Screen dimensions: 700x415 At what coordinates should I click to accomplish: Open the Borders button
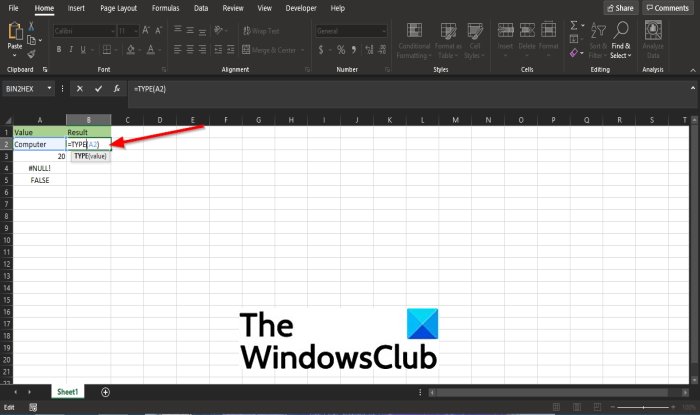(107, 50)
